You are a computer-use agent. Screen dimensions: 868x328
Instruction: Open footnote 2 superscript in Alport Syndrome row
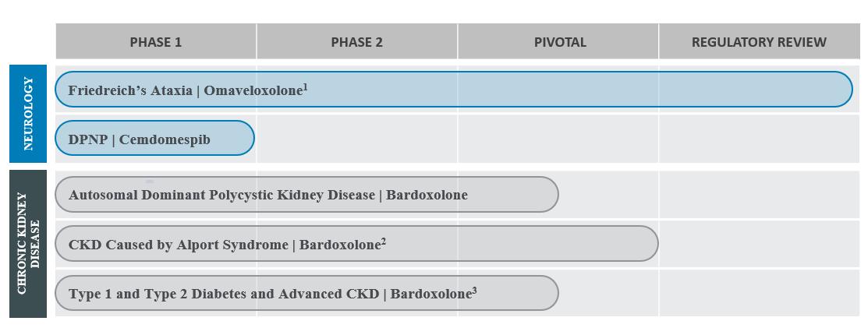point(384,242)
